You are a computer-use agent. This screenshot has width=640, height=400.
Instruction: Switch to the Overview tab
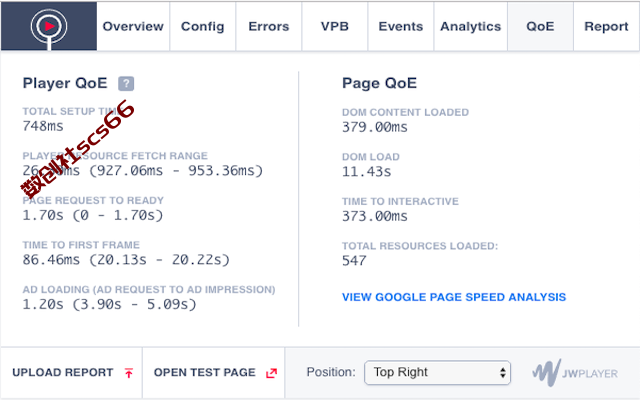(133, 27)
